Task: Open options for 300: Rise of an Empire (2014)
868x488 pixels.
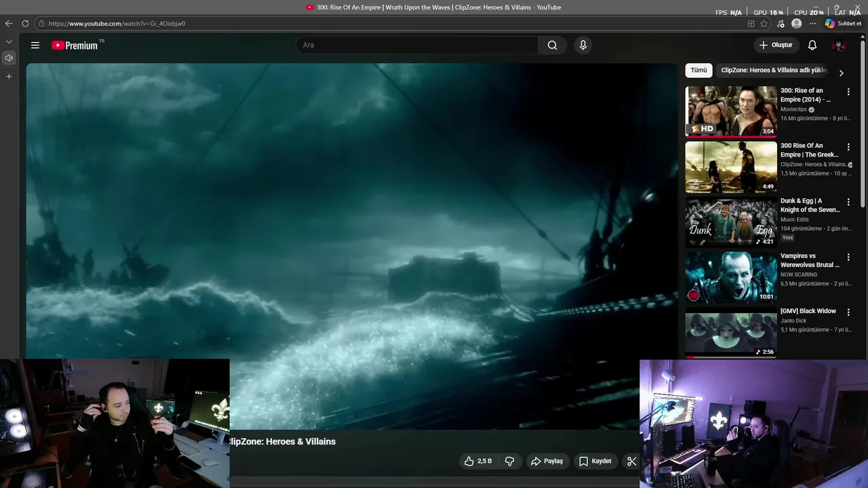Action: [x=848, y=91]
